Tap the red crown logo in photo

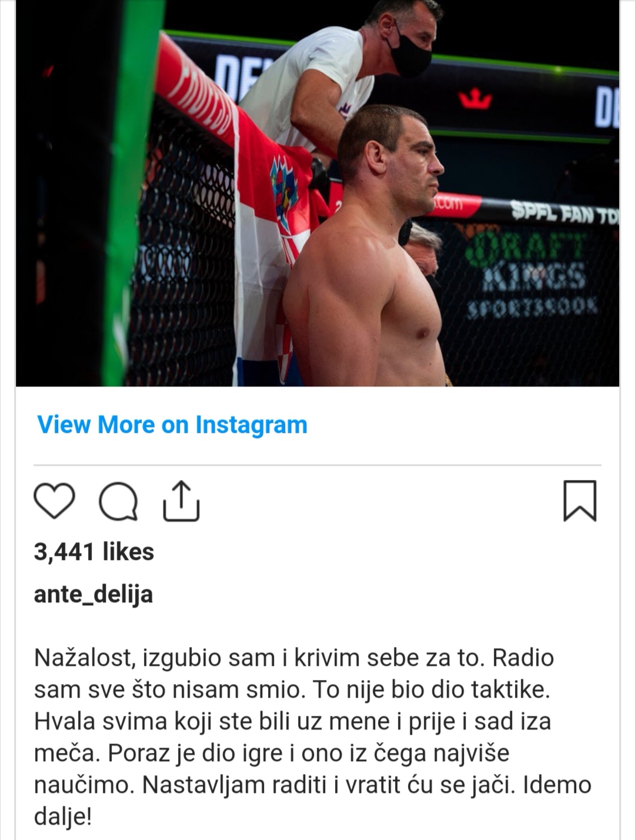(x=475, y=99)
